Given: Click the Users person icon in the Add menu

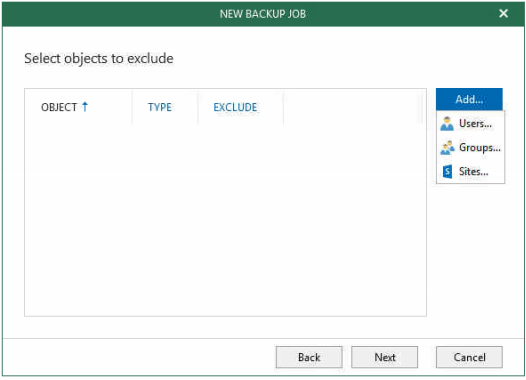Looking at the screenshot, I should point(447,124).
